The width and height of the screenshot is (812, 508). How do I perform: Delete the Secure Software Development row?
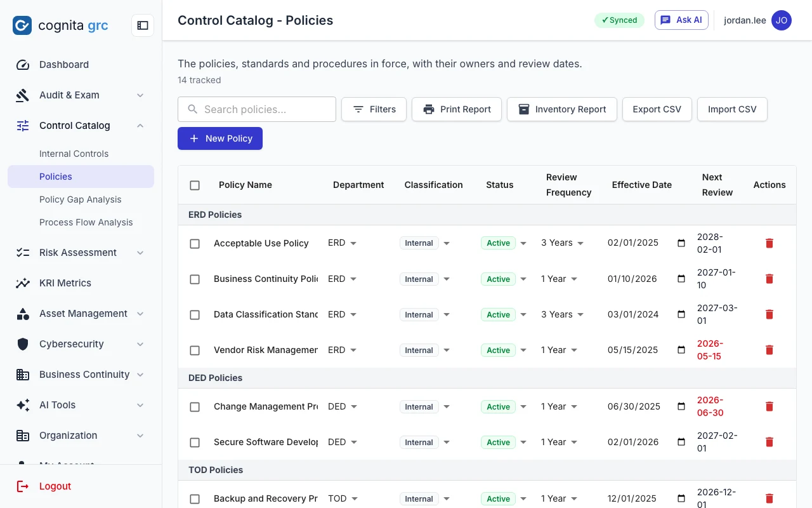pyautogui.click(x=769, y=442)
